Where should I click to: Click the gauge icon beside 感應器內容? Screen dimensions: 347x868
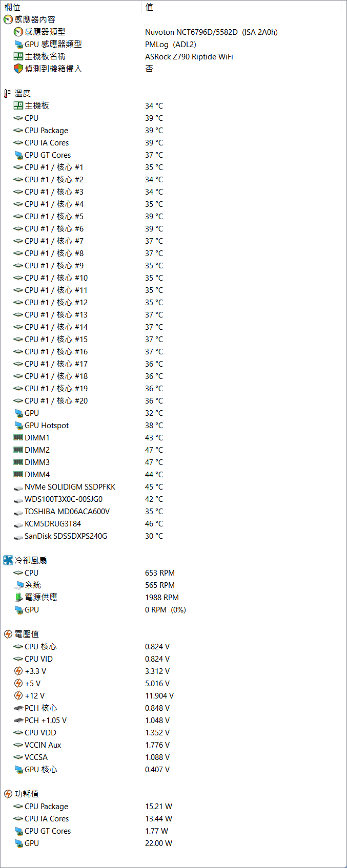pyautogui.click(x=8, y=19)
